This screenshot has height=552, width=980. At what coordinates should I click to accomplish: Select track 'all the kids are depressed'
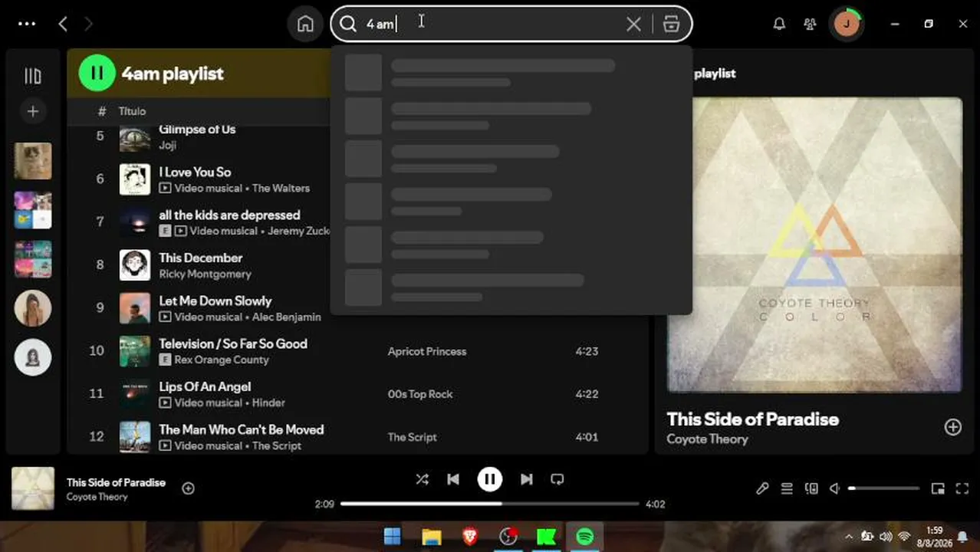coord(229,215)
